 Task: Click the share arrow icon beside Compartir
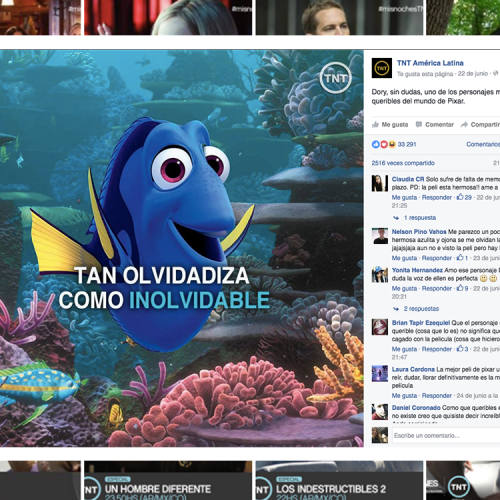point(464,125)
